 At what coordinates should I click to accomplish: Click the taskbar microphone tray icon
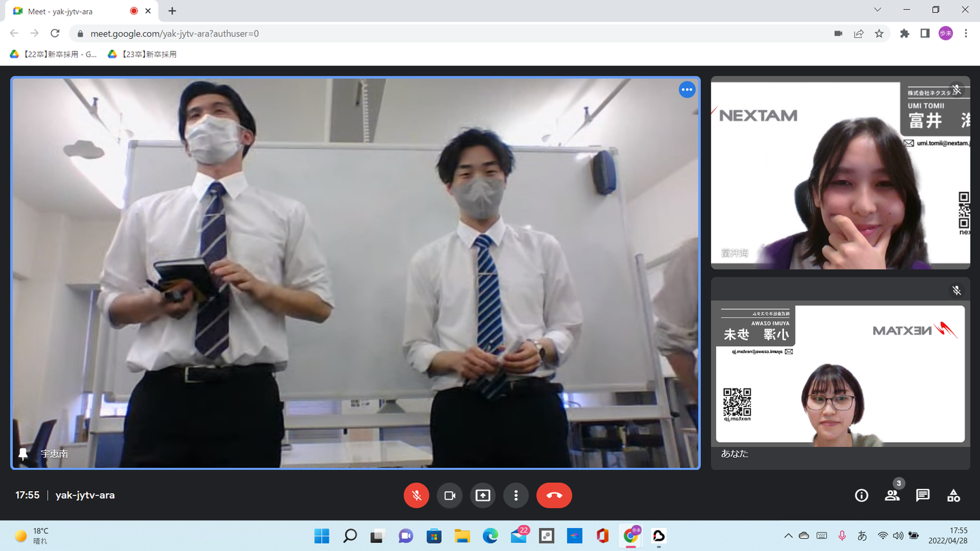pyautogui.click(x=842, y=536)
